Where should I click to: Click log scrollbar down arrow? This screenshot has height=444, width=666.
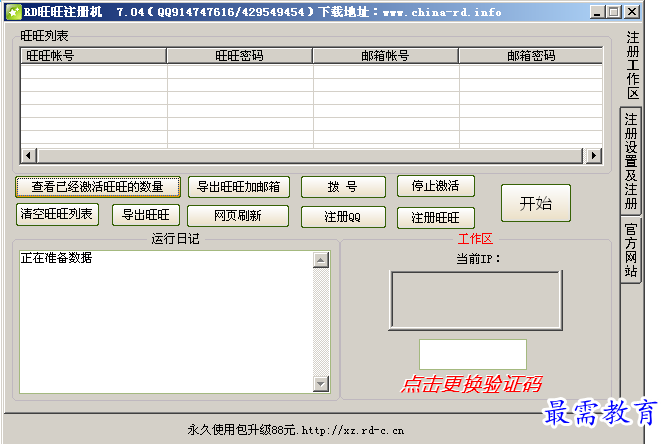click(321, 384)
